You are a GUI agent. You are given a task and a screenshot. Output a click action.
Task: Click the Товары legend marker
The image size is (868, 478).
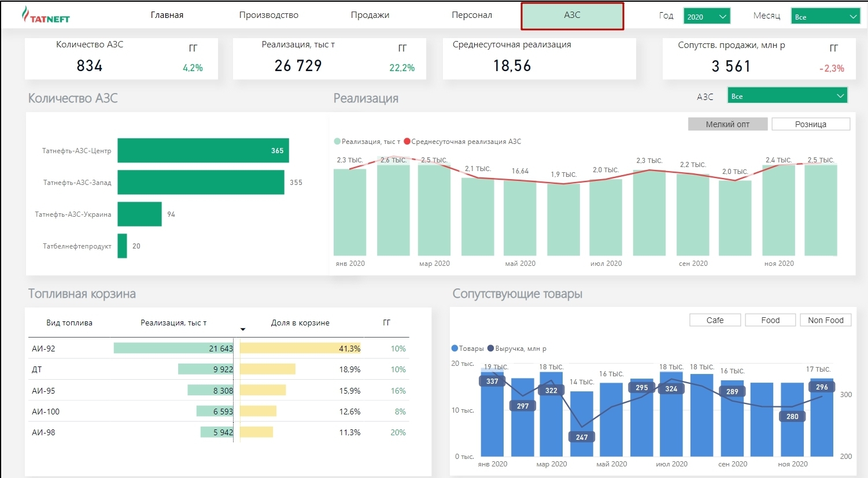point(455,349)
